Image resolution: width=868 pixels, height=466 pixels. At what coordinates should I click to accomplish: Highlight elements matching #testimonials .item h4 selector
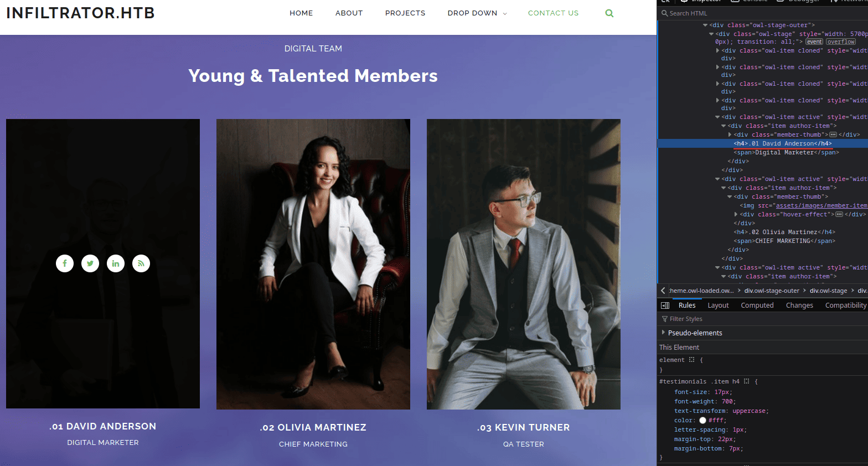tap(747, 381)
